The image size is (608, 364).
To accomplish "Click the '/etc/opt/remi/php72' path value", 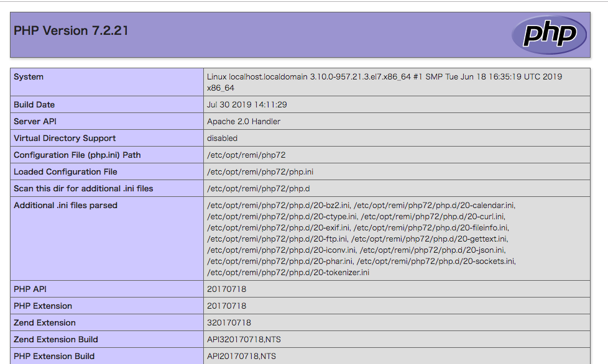I will click(x=246, y=155).
